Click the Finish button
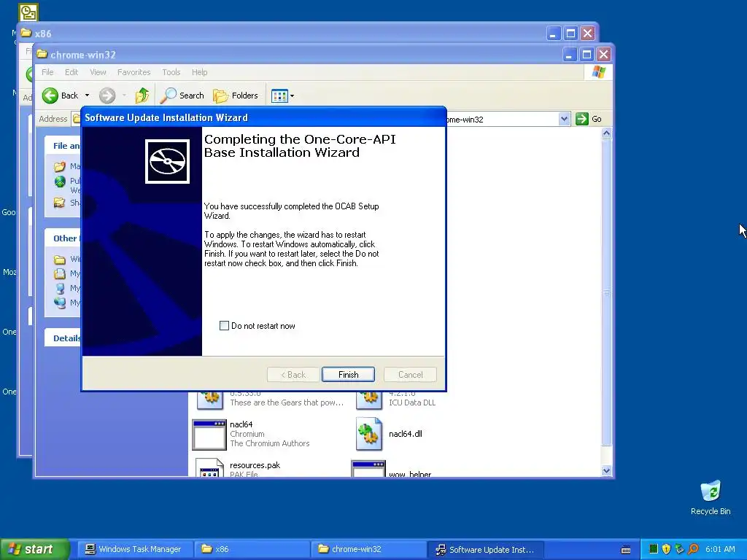Image resolution: width=747 pixels, height=560 pixels. pyautogui.click(x=348, y=375)
